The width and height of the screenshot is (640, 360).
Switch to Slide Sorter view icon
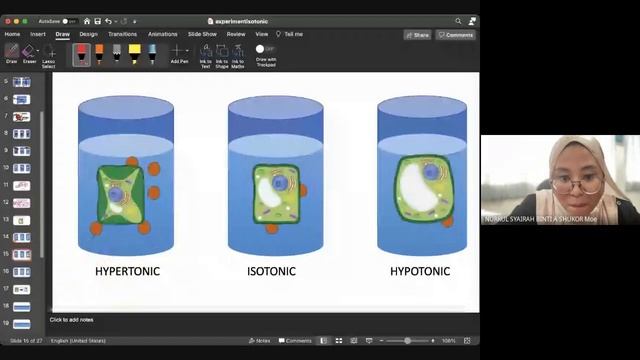(x=339, y=340)
